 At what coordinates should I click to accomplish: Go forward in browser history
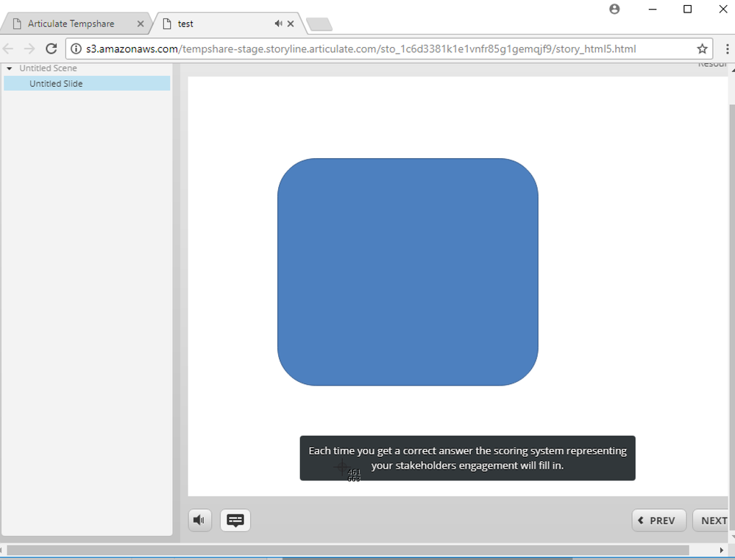click(29, 49)
